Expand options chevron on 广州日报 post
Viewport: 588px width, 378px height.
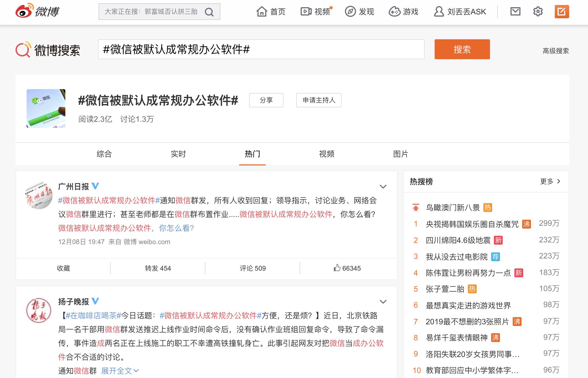[x=383, y=187]
